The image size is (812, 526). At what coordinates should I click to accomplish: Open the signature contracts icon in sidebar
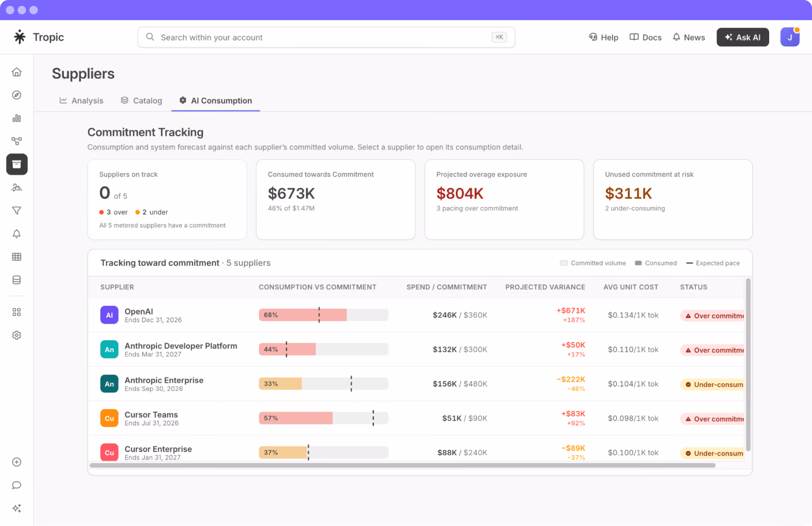point(17,188)
